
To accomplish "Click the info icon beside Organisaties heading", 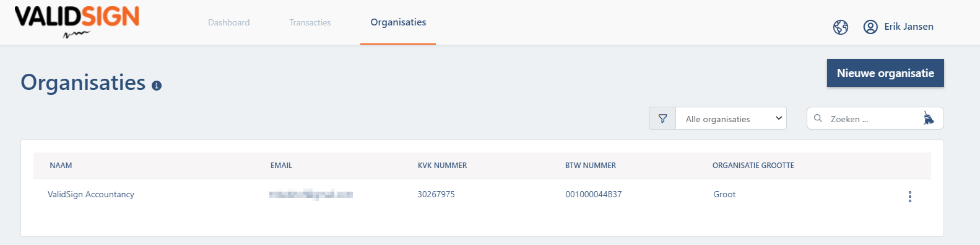I will pos(157,86).
